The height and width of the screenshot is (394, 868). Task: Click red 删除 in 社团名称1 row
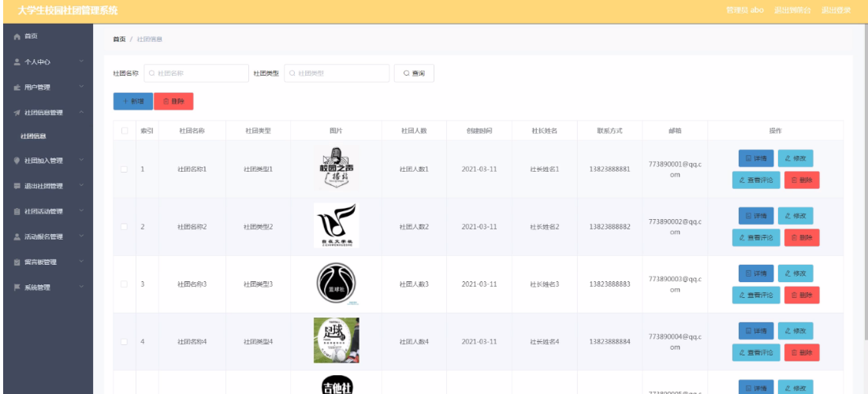802,180
